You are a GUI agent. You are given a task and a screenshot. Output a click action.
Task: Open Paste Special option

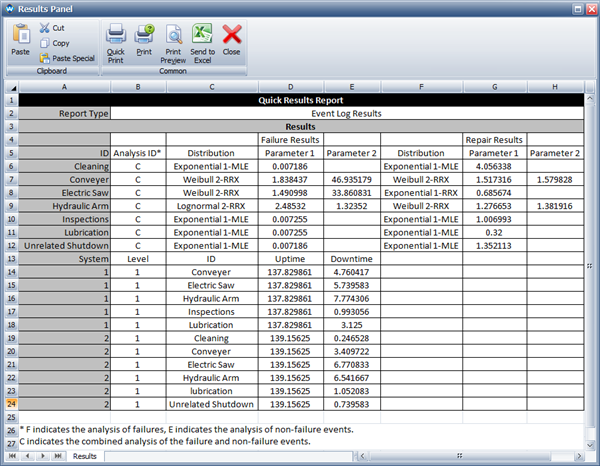coord(44,58)
